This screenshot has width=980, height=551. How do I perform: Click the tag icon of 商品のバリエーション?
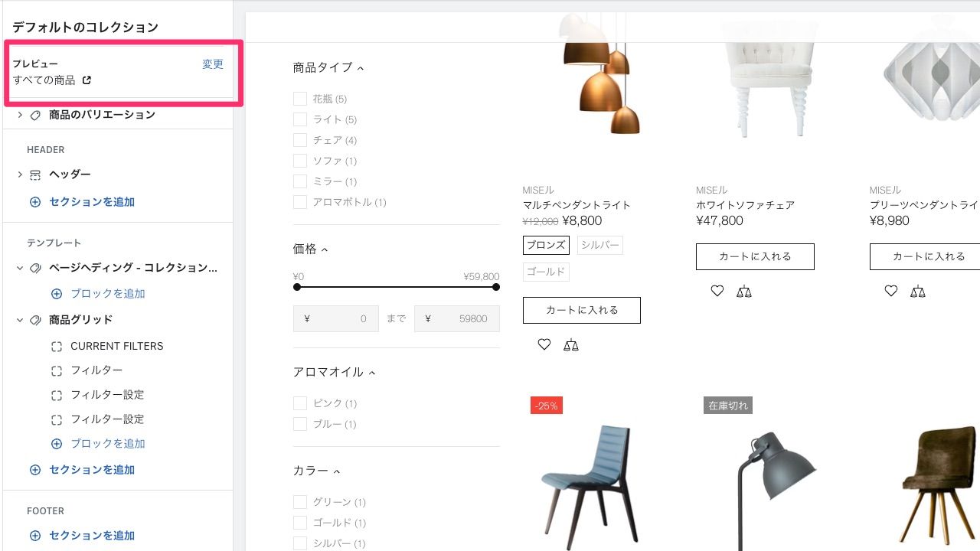tap(35, 115)
